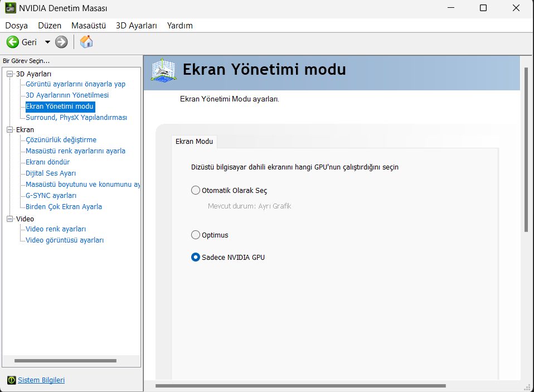Open the Masaüstü menu
Image resolution: width=534 pixels, height=392 pixels.
89,26
